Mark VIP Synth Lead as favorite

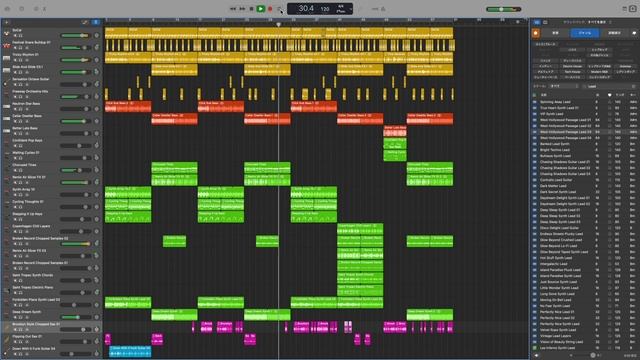609,114
